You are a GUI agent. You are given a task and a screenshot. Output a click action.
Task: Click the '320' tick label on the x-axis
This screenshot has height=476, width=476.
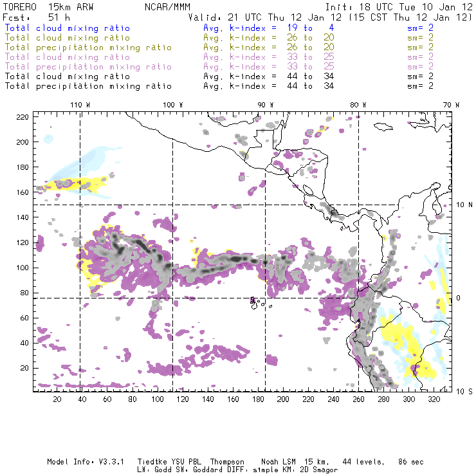434,399
